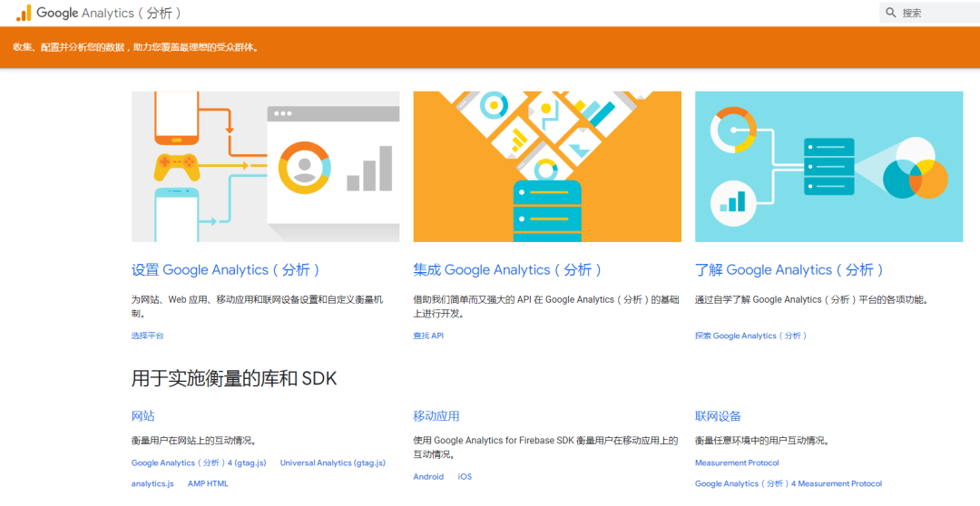Click the description 衡量任意环境中的用户互动情况。

pyautogui.click(x=762, y=441)
